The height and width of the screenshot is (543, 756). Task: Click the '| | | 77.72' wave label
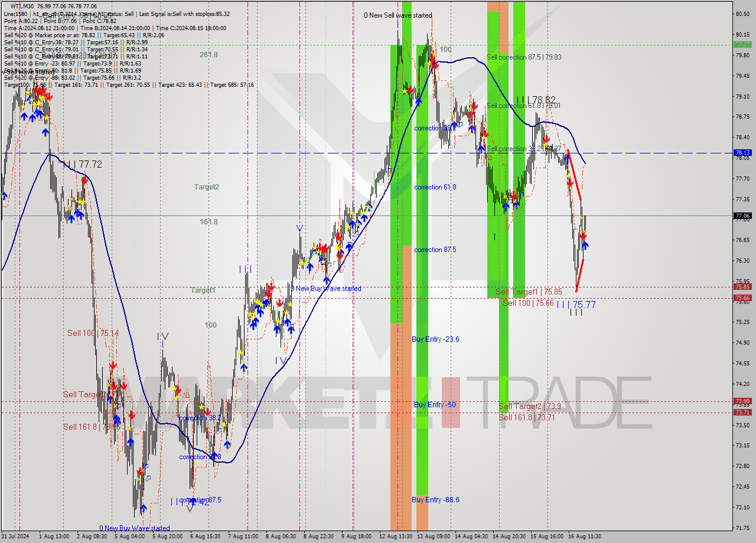[x=82, y=164]
